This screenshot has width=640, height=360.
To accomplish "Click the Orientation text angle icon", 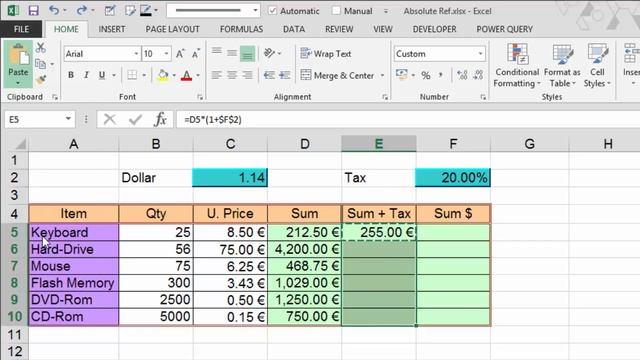I will (x=269, y=53).
